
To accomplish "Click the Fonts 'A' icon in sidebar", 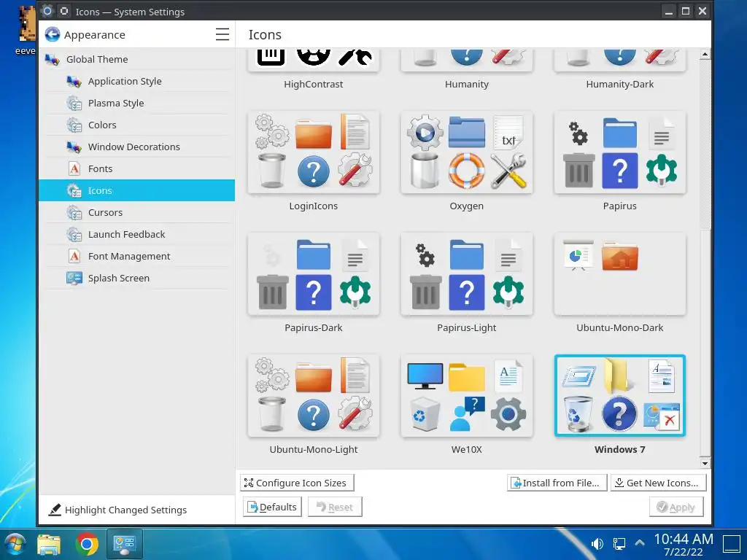I will (74, 168).
